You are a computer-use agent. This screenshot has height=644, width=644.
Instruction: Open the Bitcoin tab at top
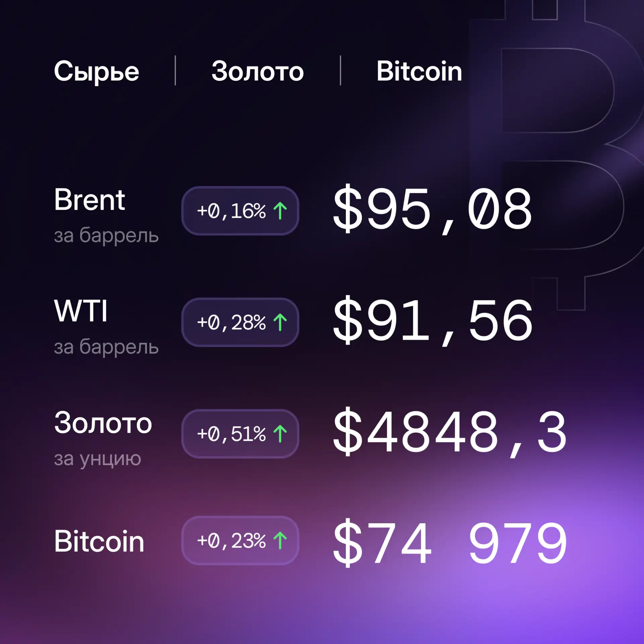419,71
